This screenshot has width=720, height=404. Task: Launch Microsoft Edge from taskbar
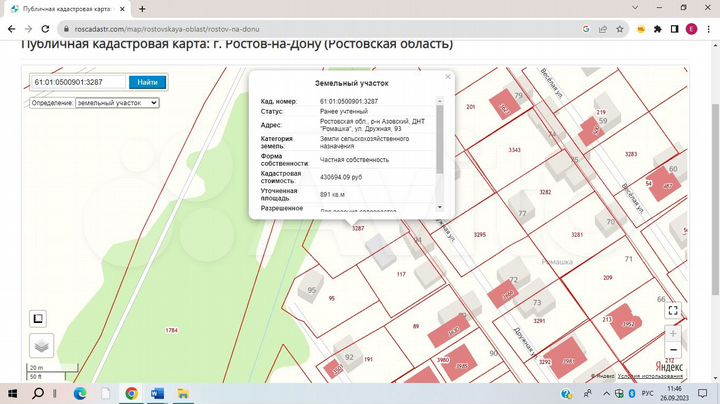coord(80,393)
